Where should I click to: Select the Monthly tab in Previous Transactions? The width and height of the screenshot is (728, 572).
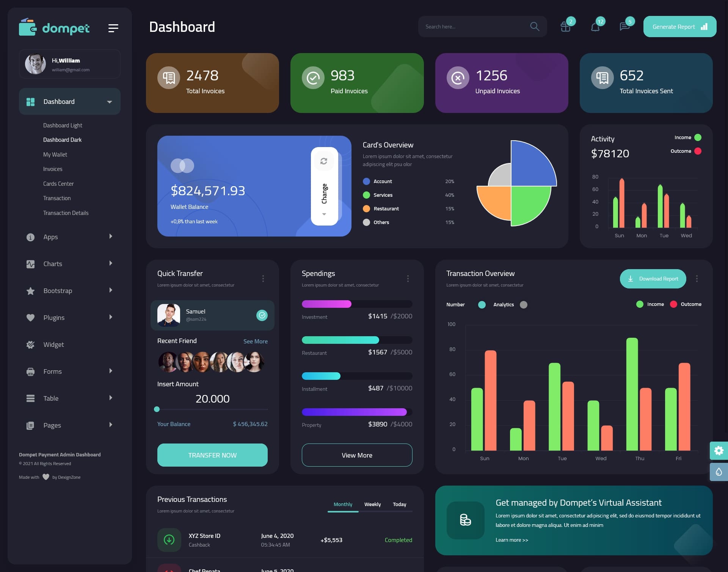[342, 504]
